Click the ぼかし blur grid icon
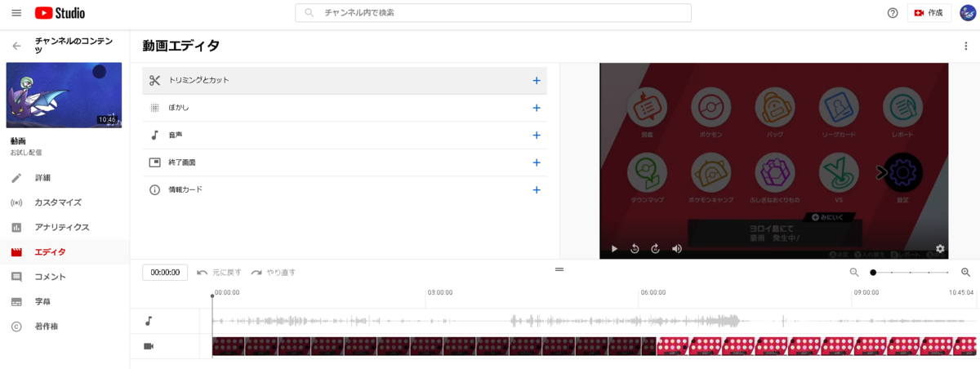 pyautogui.click(x=155, y=108)
